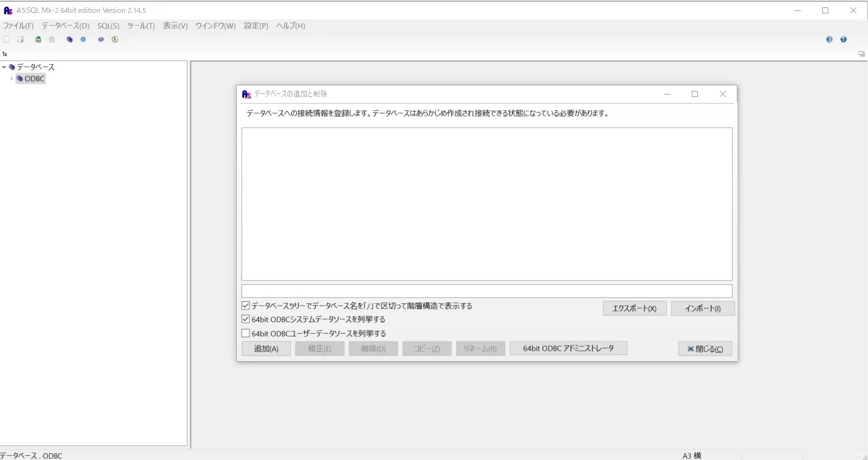This screenshot has width=868, height=460.
Task: Click the エクスポート(X) export button
Action: pyautogui.click(x=634, y=308)
